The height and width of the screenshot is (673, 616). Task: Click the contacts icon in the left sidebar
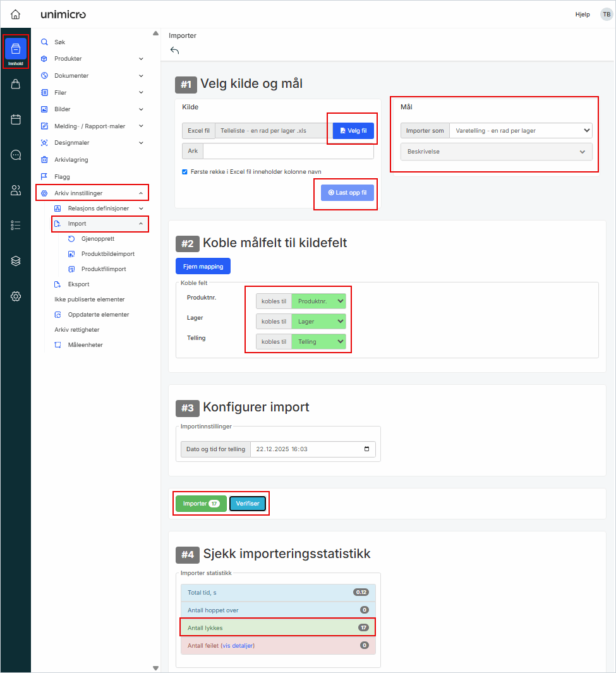(x=15, y=190)
